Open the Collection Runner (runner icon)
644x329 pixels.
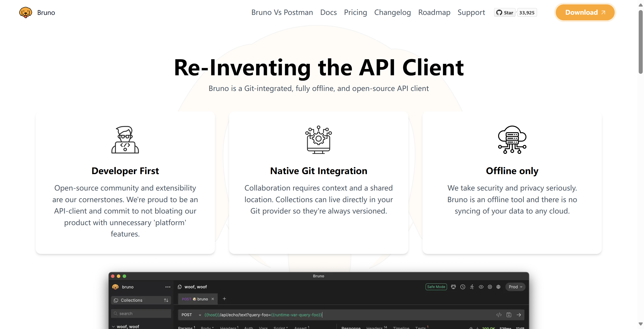(x=472, y=287)
